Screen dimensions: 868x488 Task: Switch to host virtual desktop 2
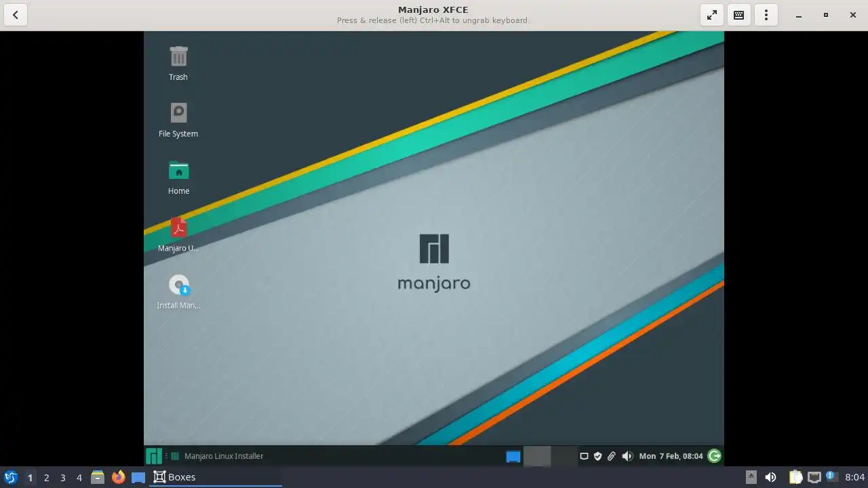[x=46, y=477]
